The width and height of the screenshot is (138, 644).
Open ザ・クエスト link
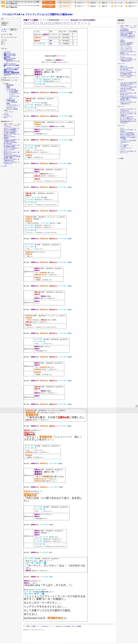[x=10, y=112]
